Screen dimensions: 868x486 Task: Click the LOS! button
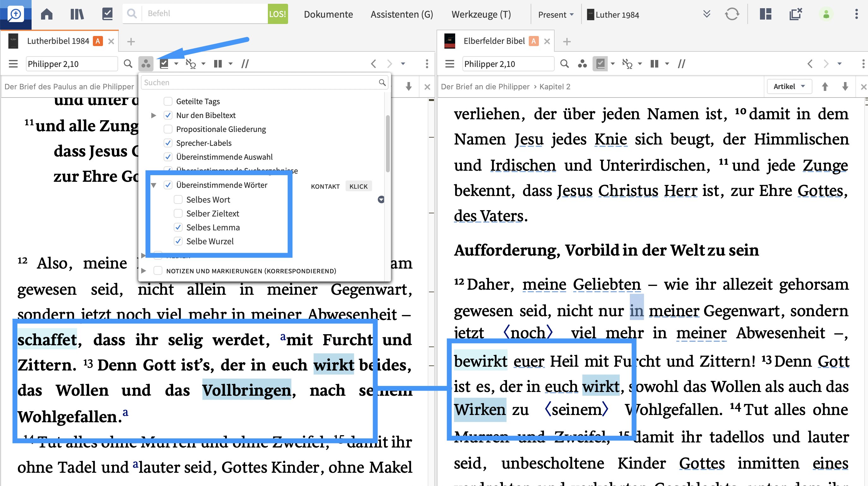pos(278,14)
